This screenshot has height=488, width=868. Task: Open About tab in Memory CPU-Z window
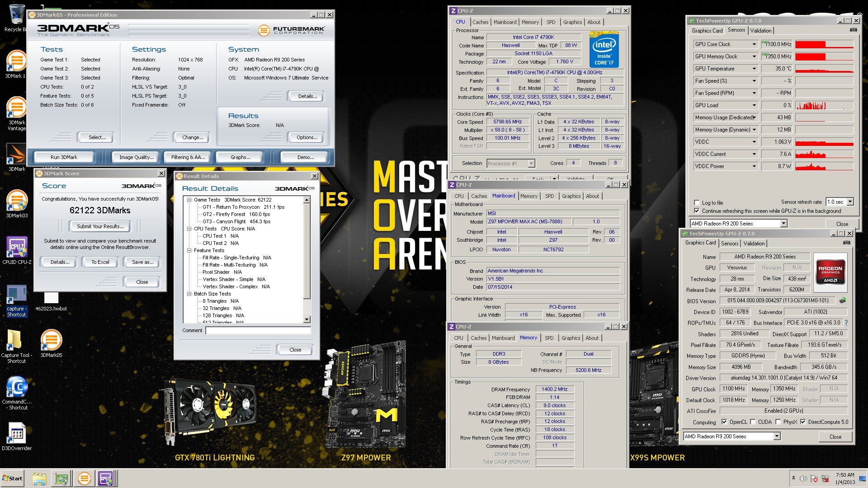(592, 338)
